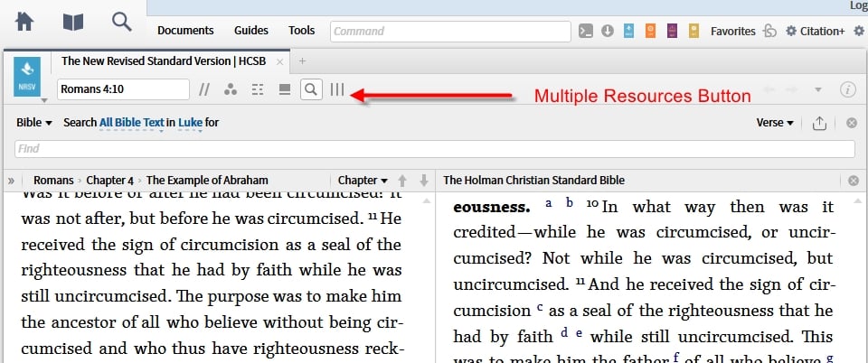
Task: Select the NRSV | HCSB resource tab
Action: pyautogui.click(x=164, y=61)
